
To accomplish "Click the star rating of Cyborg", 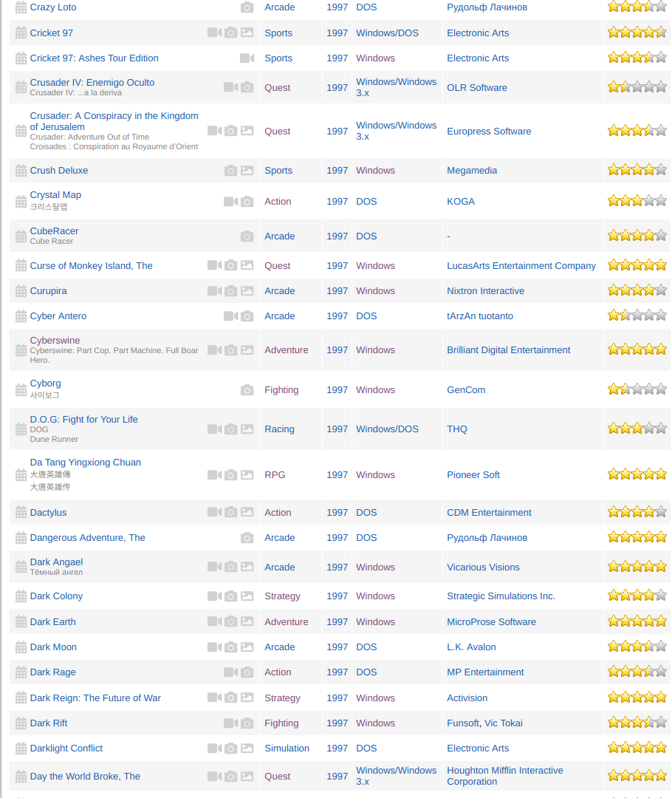I will [637, 389].
